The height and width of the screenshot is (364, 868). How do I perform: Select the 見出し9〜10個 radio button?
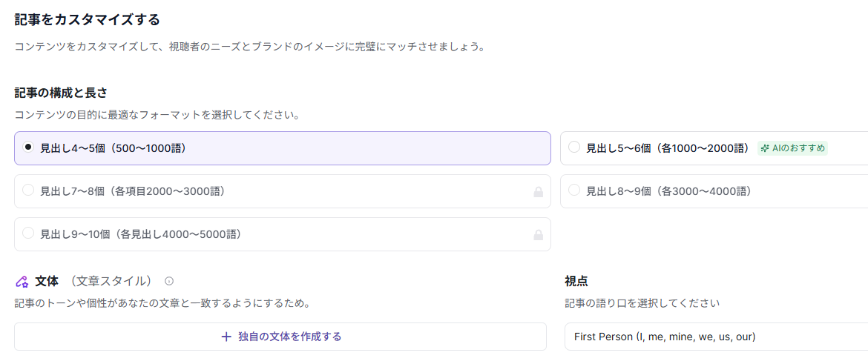pyautogui.click(x=28, y=234)
